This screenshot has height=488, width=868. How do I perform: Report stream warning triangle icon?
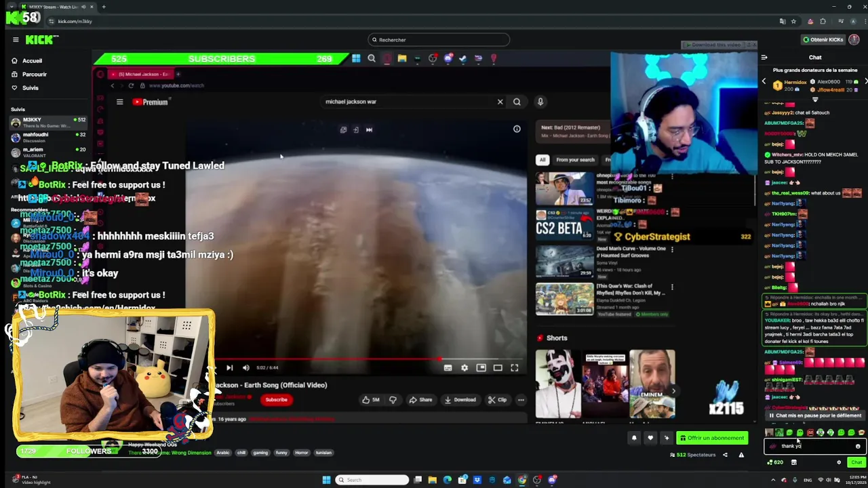pos(741,455)
